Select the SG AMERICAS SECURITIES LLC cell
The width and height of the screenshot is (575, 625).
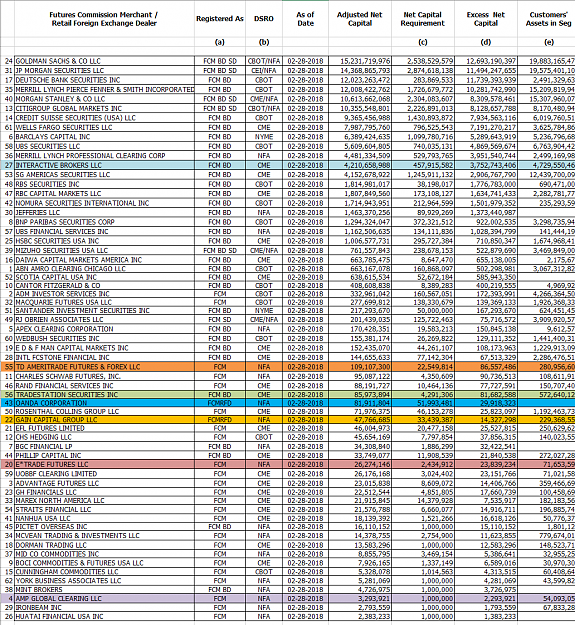[104, 175]
